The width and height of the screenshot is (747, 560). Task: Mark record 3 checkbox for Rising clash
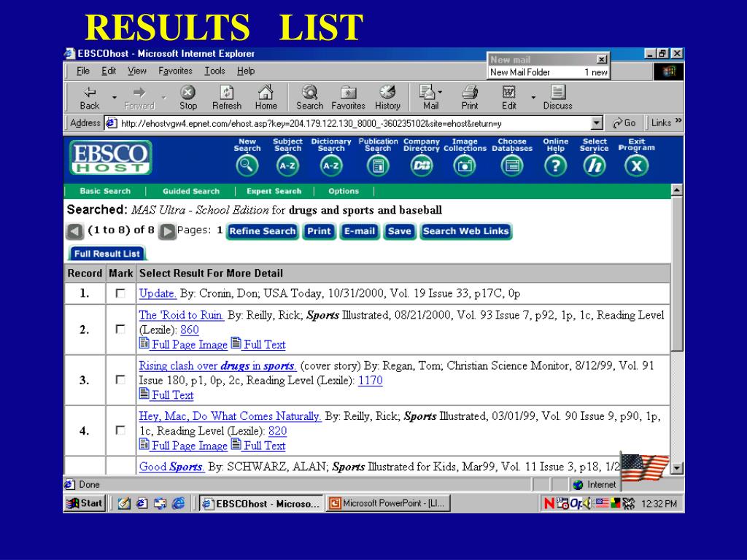pyautogui.click(x=120, y=380)
